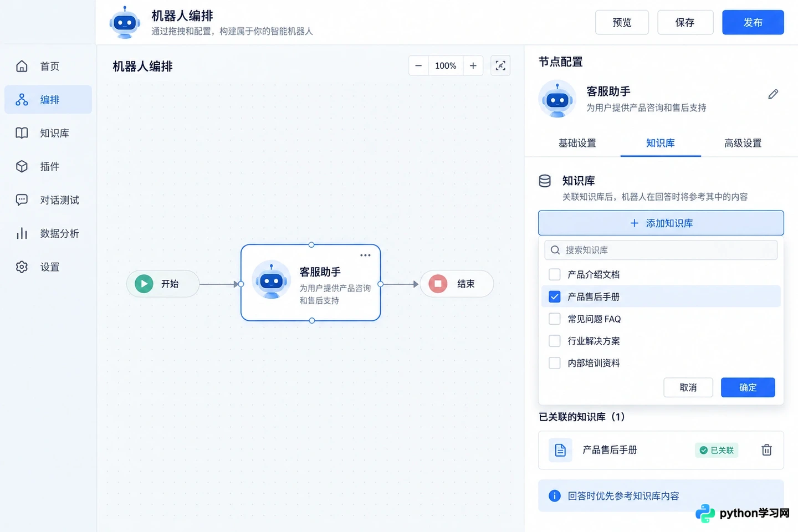Open the three-dot menu on 客服助手 node
The image size is (798, 532).
(365, 255)
